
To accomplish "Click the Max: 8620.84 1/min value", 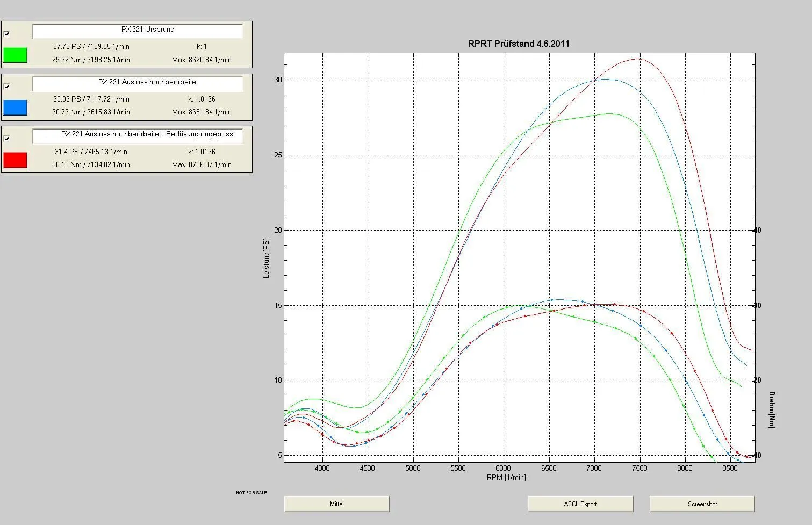I will coord(202,60).
